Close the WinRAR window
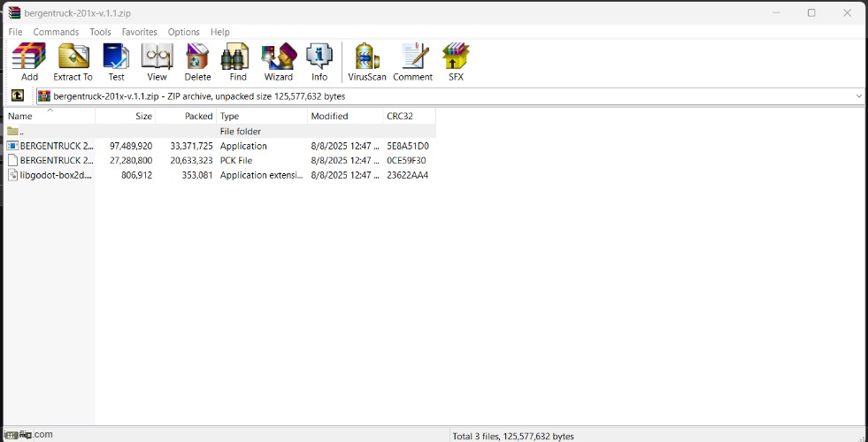The image size is (868, 442). point(847,12)
